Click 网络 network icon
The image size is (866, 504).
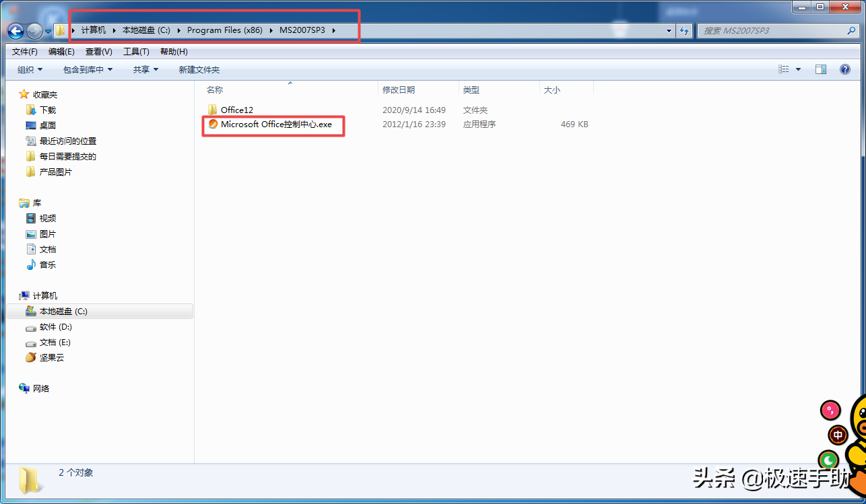(x=24, y=388)
